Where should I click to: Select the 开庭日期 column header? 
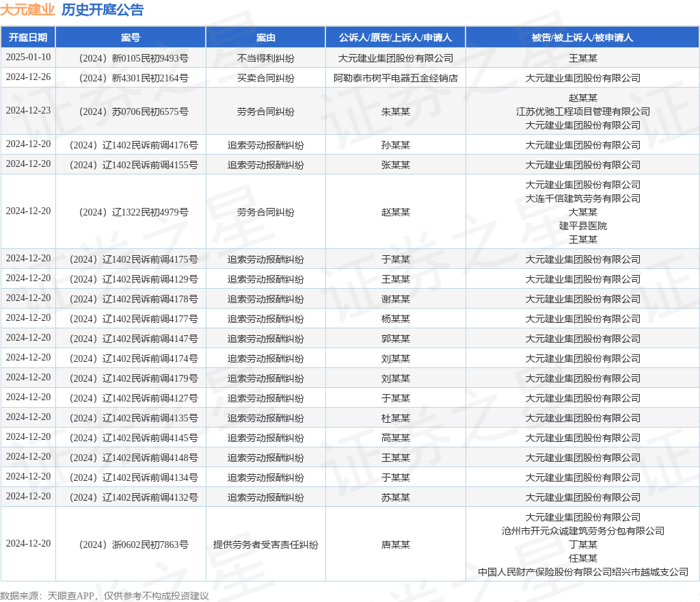[x=28, y=38]
